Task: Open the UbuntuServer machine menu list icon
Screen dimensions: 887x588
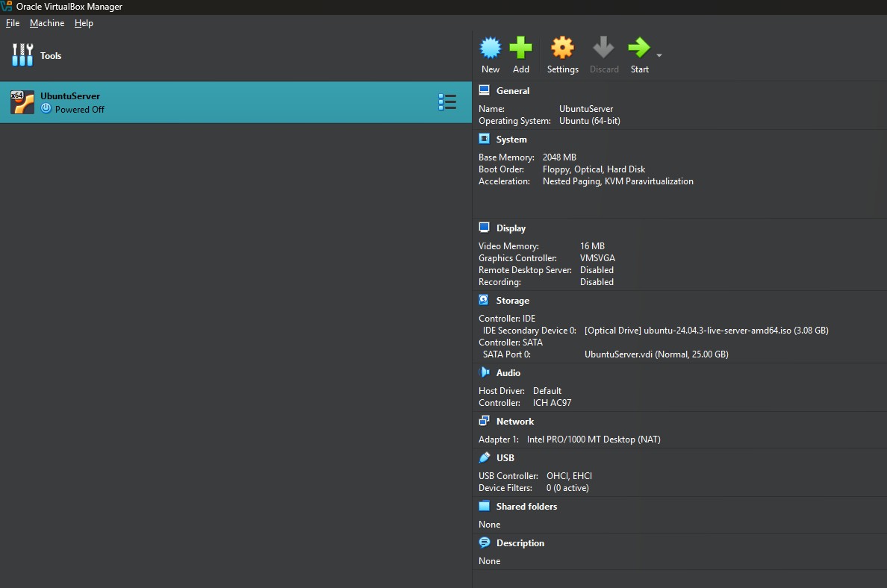Action: (x=446, y=102)
